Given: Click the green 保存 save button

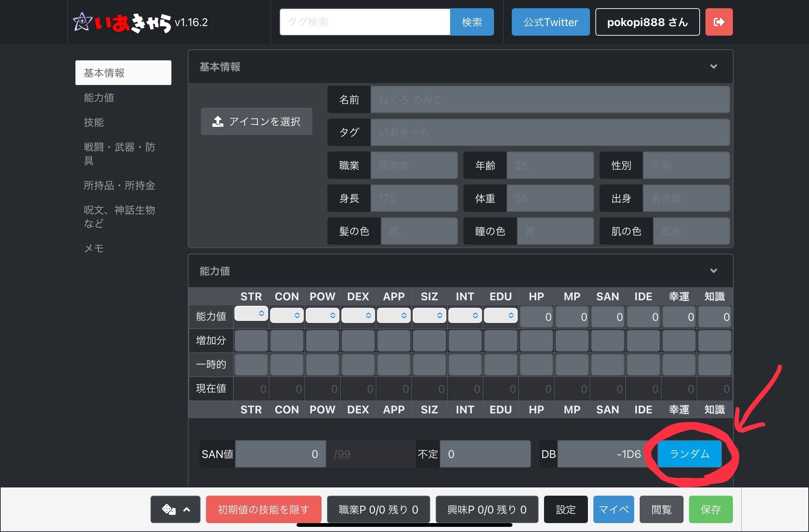Looking at the screenshot, I should (x=711, y=509).
